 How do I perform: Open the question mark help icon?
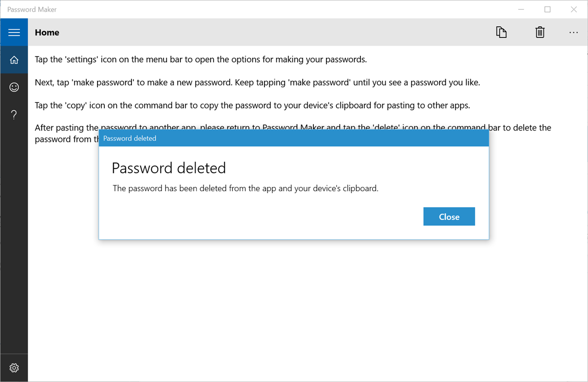(x=14, y=115)
